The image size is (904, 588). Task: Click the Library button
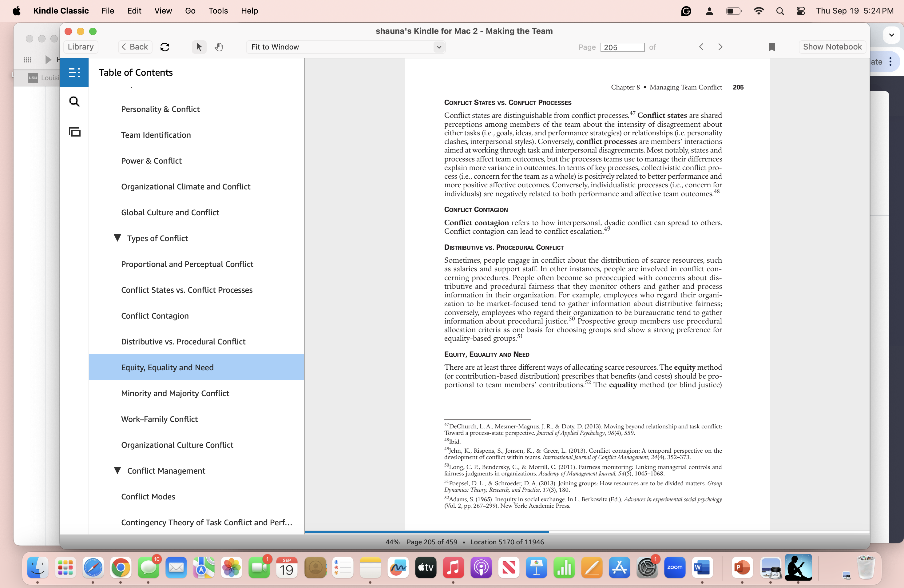(x=81, y=47)
